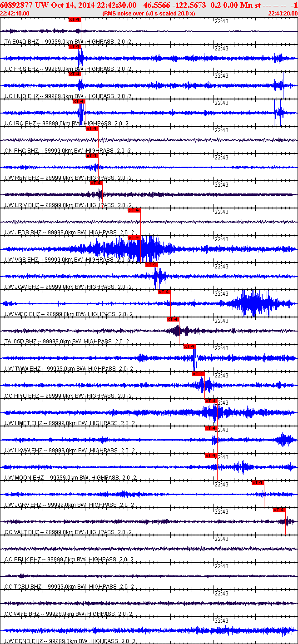Select the UO.HUO EHZ station label

click(21, 96)
